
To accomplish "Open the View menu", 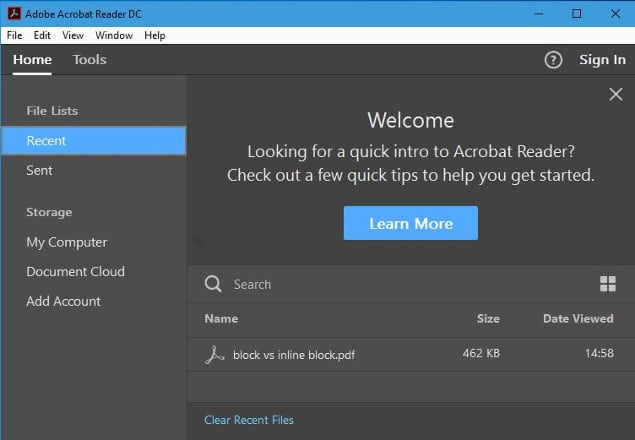I will tap(73, 35).
